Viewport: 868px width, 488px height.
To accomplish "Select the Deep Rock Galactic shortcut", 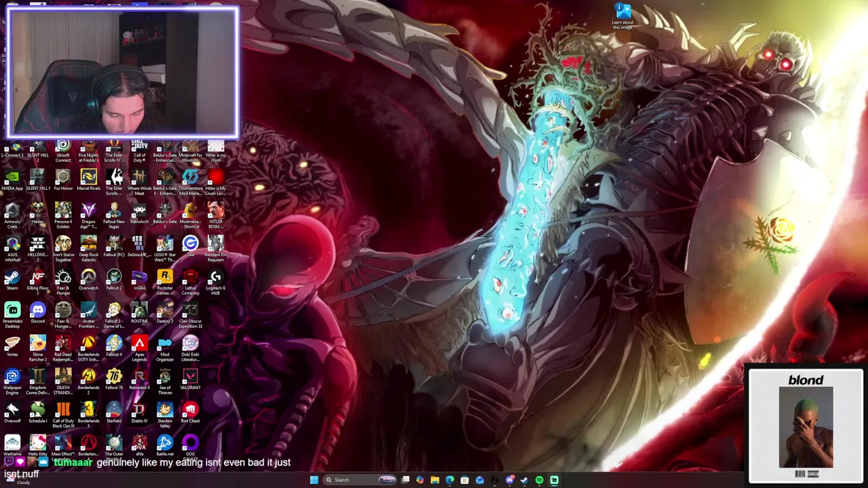I will [x=88, y=249].
